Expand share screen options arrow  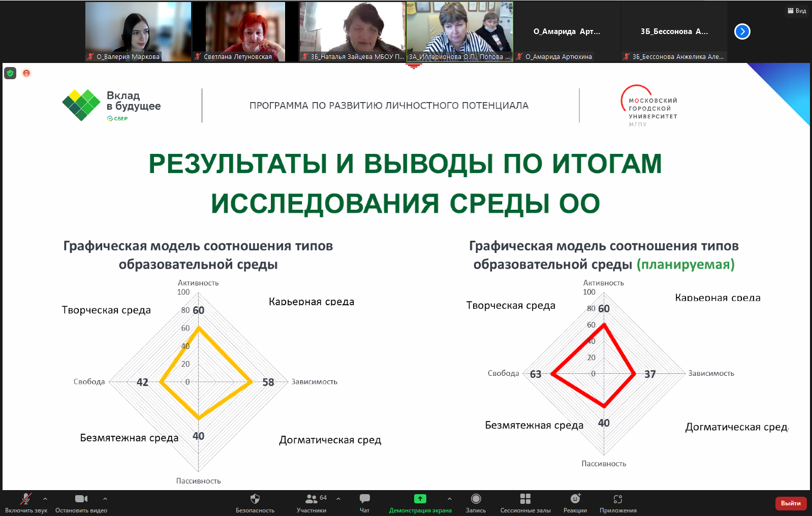(x=449, y=499)
